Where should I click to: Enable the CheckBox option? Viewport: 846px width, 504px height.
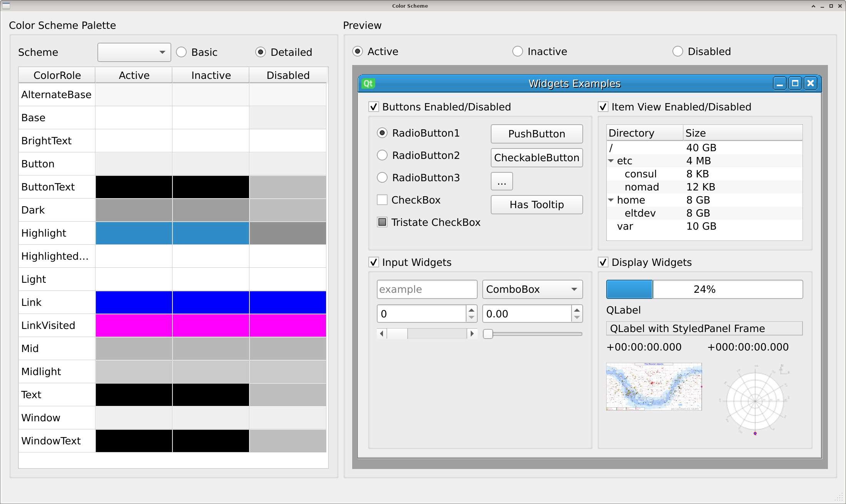click(382, 200)
